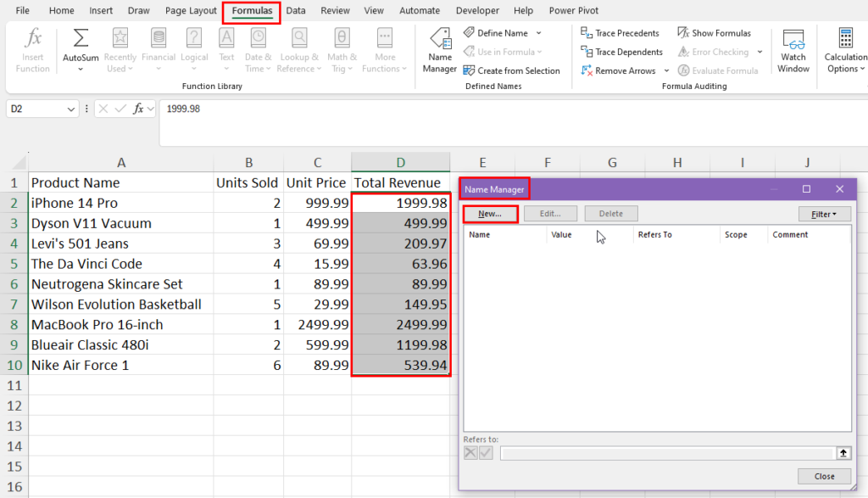This screenshot has width=868, height=498.
Task: Click Evaluate Formula
Action: 717,71
